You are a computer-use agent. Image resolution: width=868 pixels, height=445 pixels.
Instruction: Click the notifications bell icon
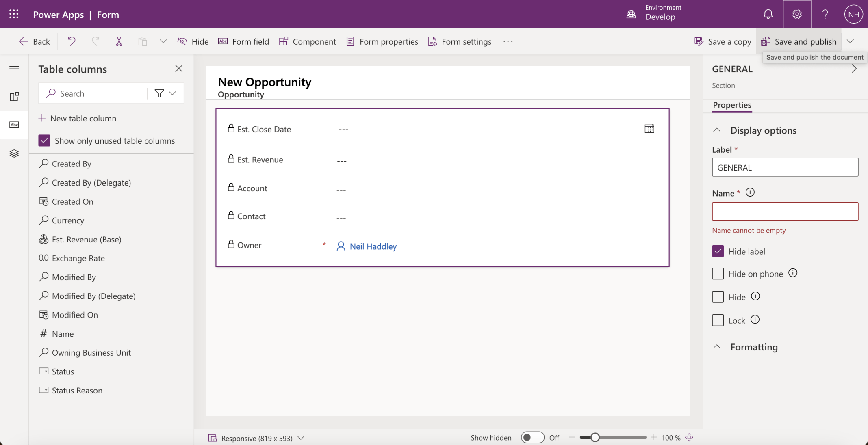coord(768,14)
